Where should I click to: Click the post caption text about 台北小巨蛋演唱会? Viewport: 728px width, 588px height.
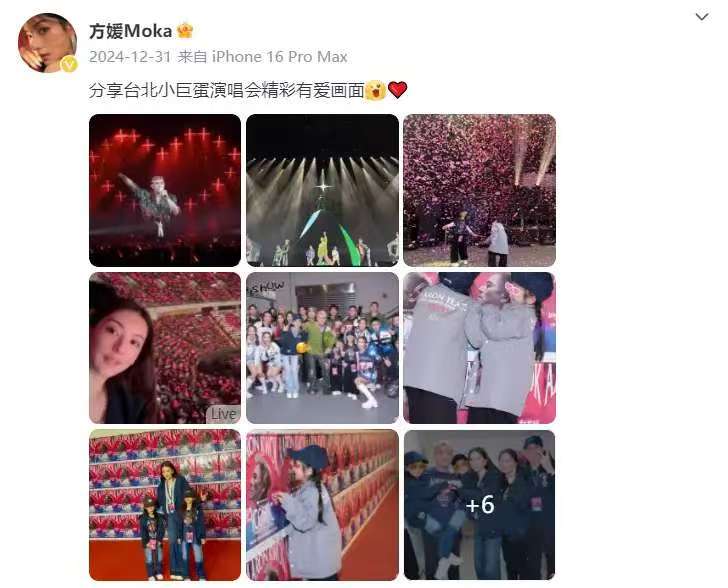point(227,90)
